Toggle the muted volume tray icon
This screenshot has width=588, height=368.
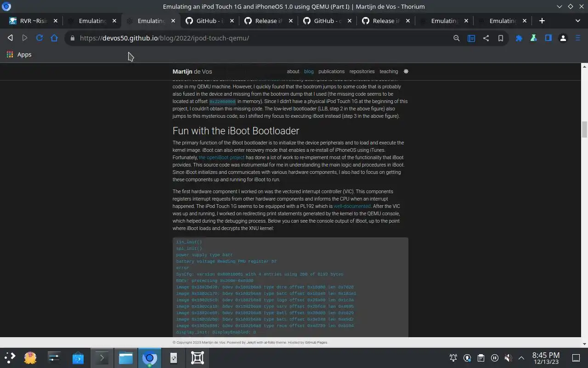click(508, 358)
